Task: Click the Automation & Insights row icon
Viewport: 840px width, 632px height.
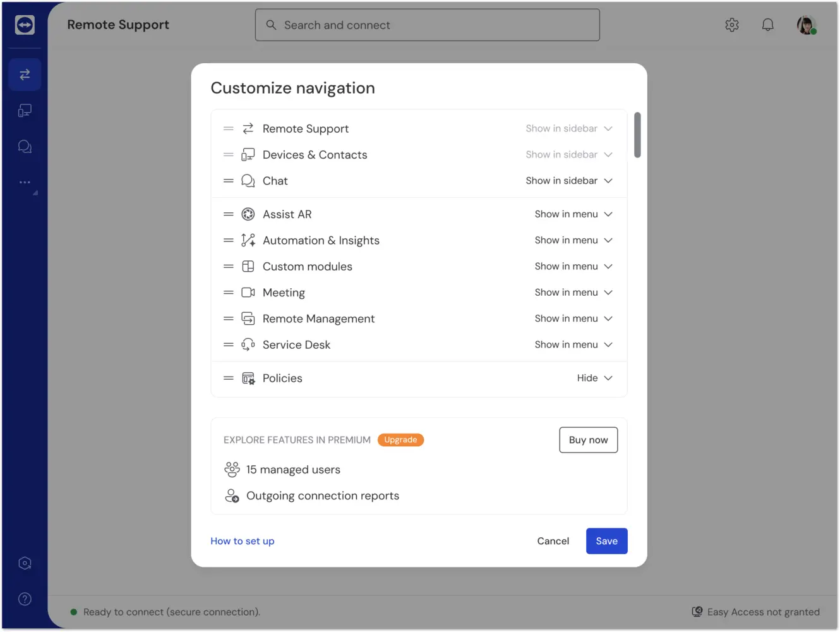Action: 248,240
